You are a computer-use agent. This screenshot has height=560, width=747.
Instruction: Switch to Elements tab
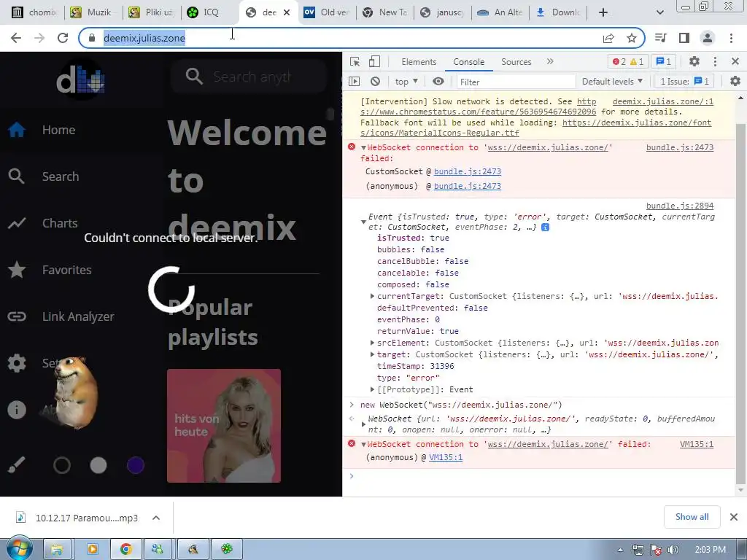(x=419, y=62)
